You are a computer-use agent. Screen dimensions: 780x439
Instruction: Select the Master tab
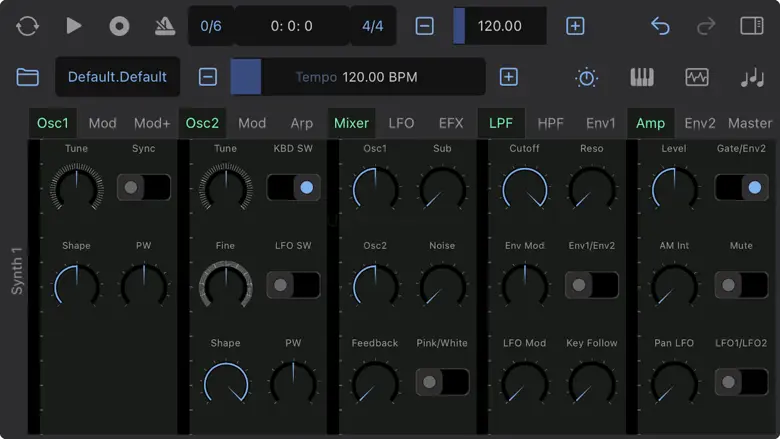pos(750,123)
